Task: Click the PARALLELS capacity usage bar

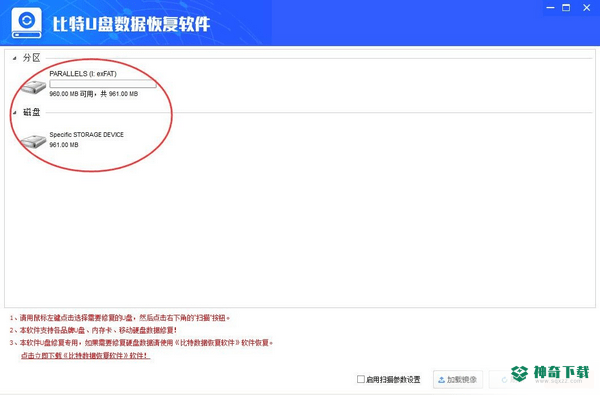Action: [103, 84]
